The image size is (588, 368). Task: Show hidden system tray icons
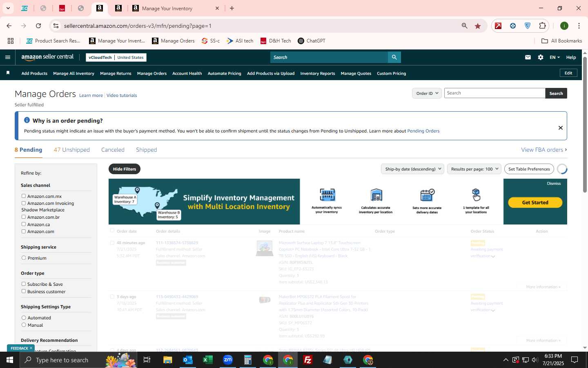pyautogui.click(x=506, y=360)
